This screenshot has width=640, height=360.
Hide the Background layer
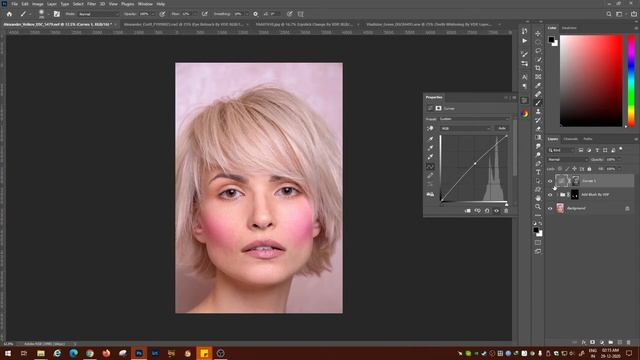point(550,209)
